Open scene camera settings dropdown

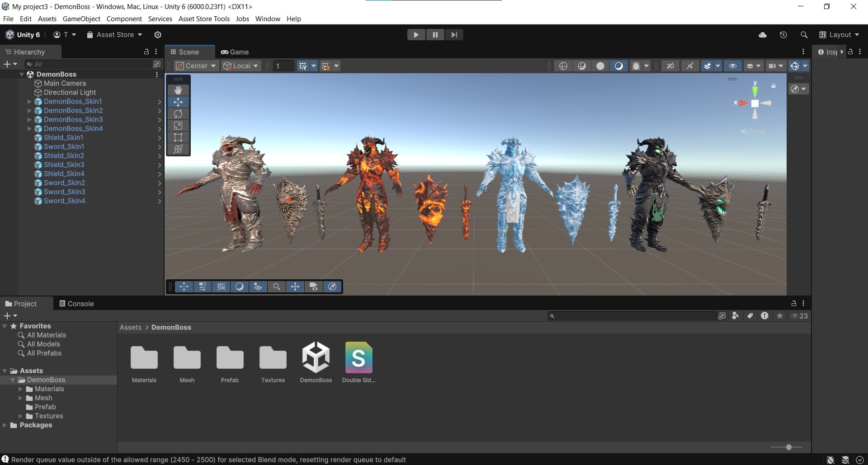775,66
